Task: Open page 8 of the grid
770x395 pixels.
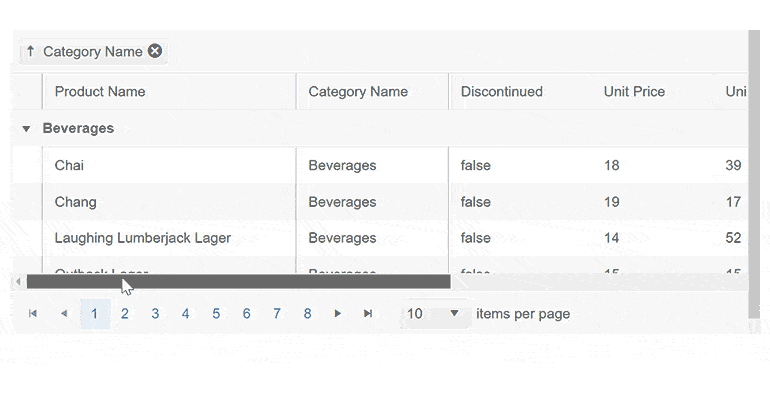Action: pos(307,313)
